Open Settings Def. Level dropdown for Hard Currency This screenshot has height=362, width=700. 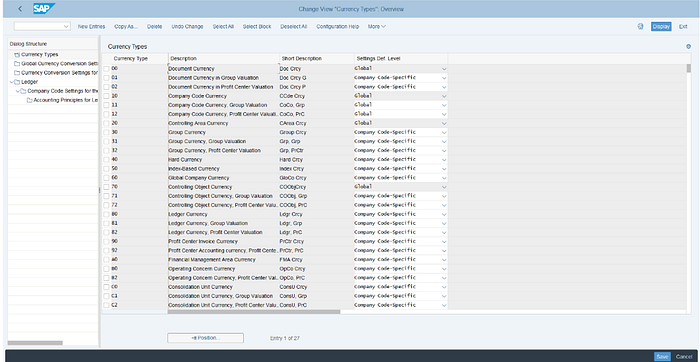click(444, 160)
